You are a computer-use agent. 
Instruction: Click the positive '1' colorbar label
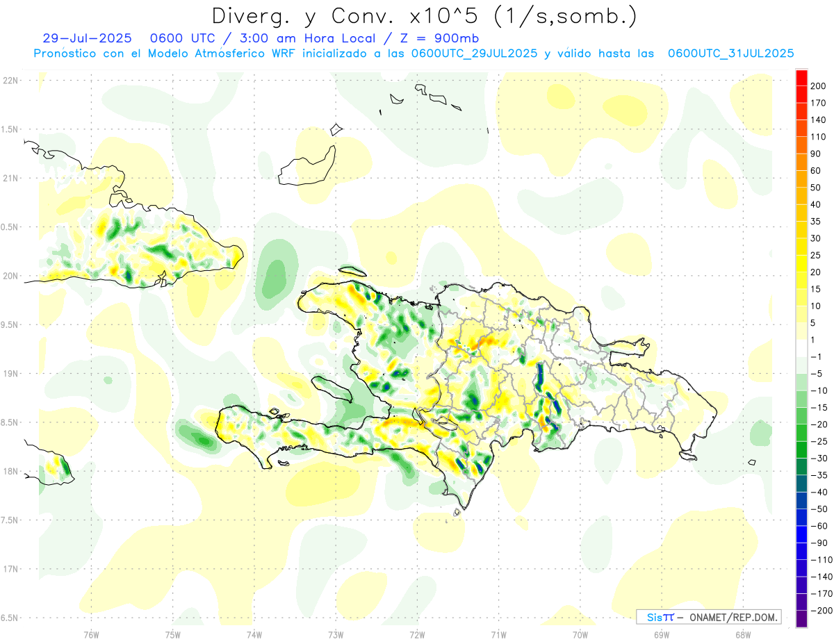813,340
